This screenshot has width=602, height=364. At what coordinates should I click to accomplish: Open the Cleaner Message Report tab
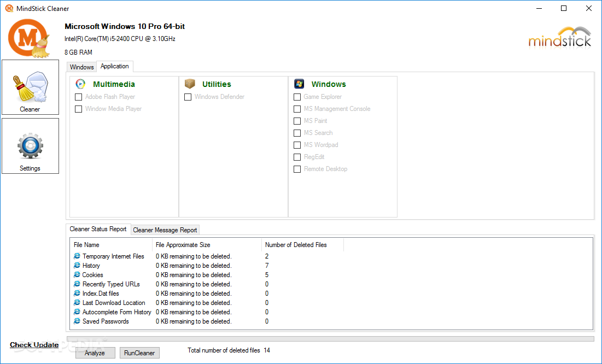coord(165,230)
